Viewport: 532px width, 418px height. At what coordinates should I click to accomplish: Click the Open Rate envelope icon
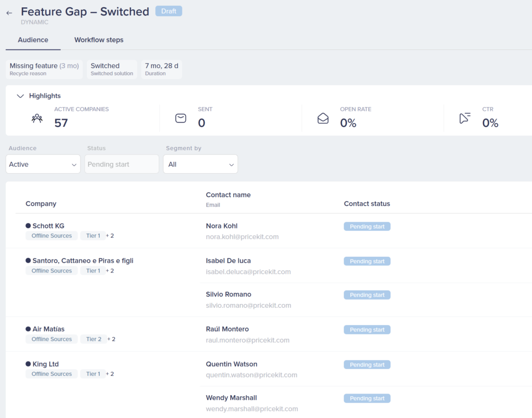[323, 119]
